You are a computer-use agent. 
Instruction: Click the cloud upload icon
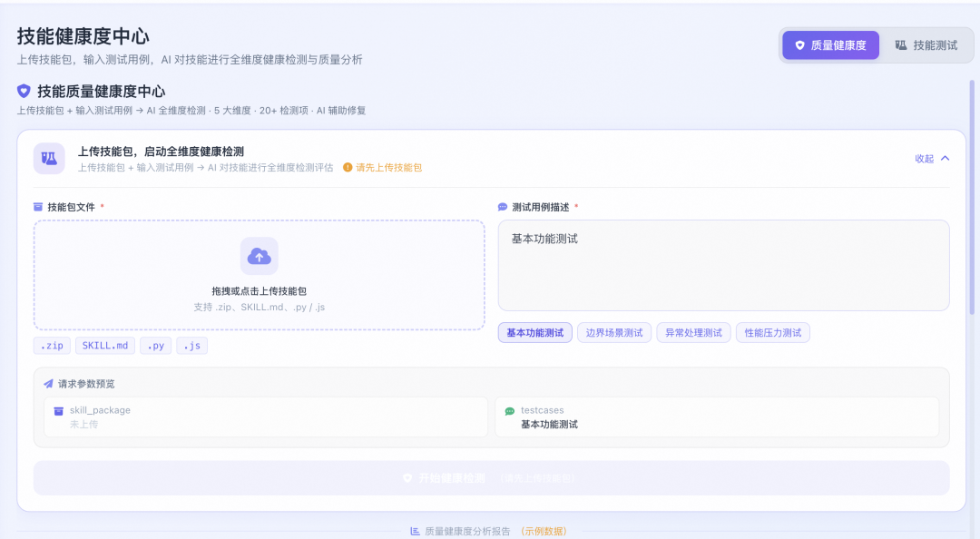tap(260, 257)
